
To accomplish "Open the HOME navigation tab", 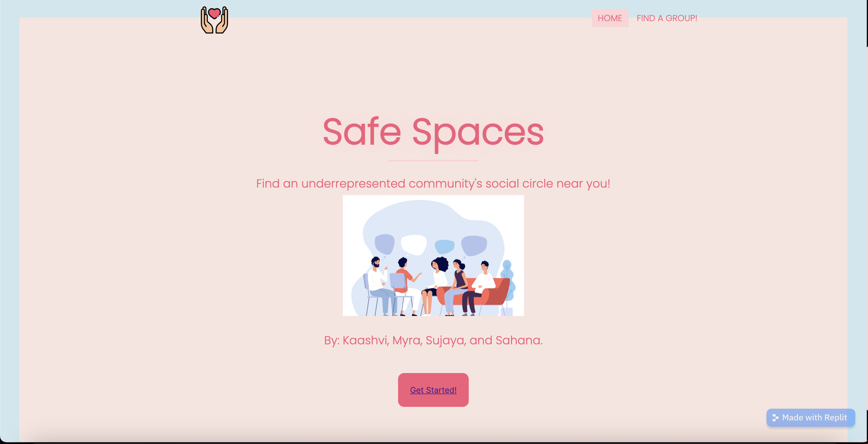I will 609,18.
